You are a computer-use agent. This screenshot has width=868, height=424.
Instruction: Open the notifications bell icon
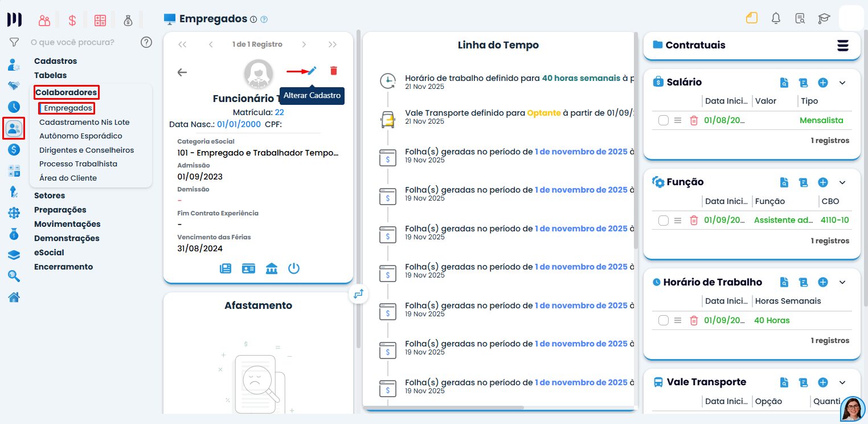coord(775,18)
